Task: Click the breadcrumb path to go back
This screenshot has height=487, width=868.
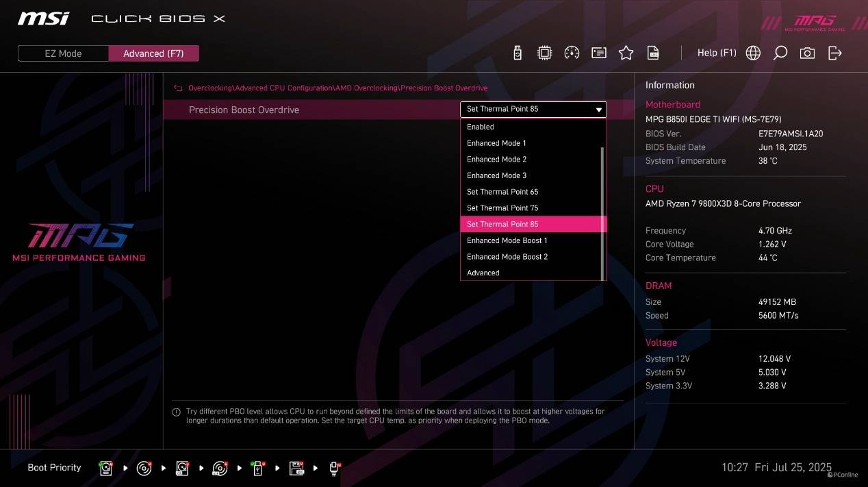Action: coord(337,88)
